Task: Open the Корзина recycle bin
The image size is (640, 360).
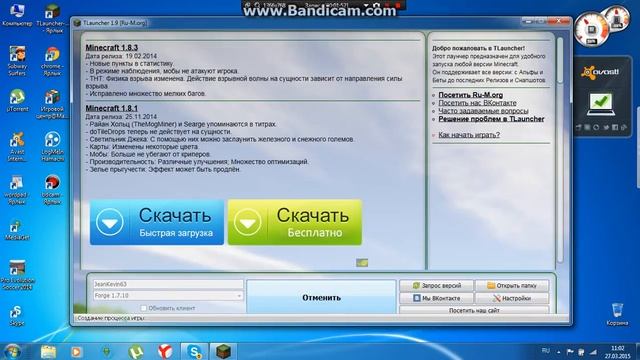Action: point(617,314)
